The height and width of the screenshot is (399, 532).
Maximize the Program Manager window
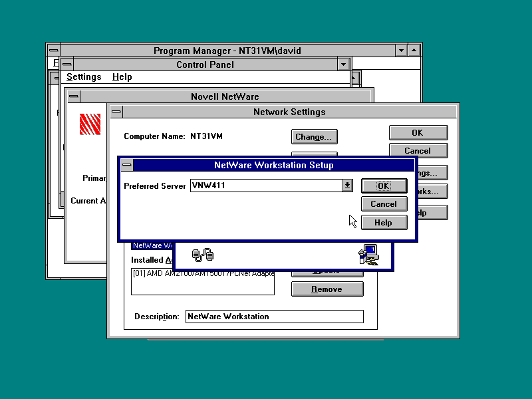[x=414, y=51]
